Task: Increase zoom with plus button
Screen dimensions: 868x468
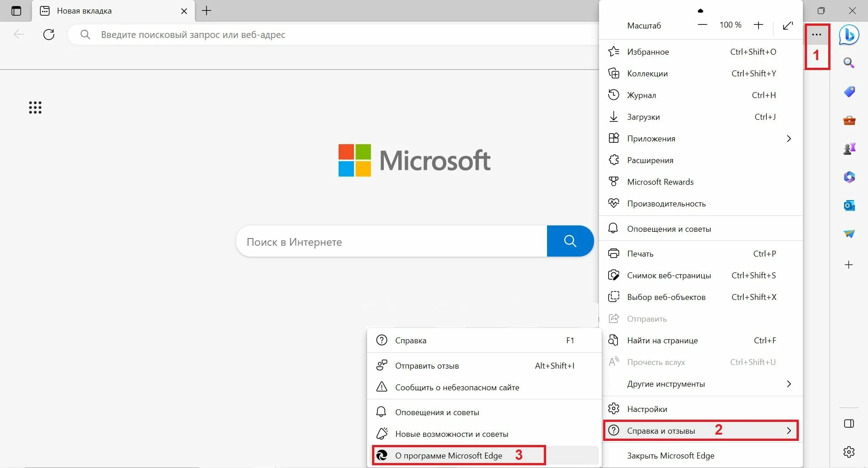Action: [759, 25]
